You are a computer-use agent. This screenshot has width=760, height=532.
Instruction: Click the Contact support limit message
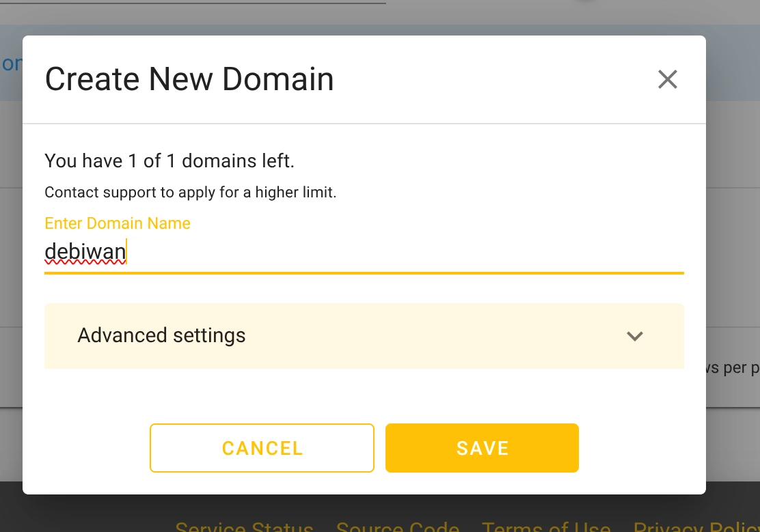pyautogui.click(x=191, y=193)
